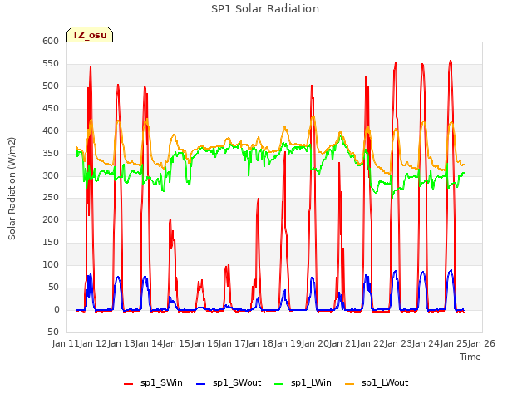Click the red sp1_SWin legend swatch

[x=129, y=384]
